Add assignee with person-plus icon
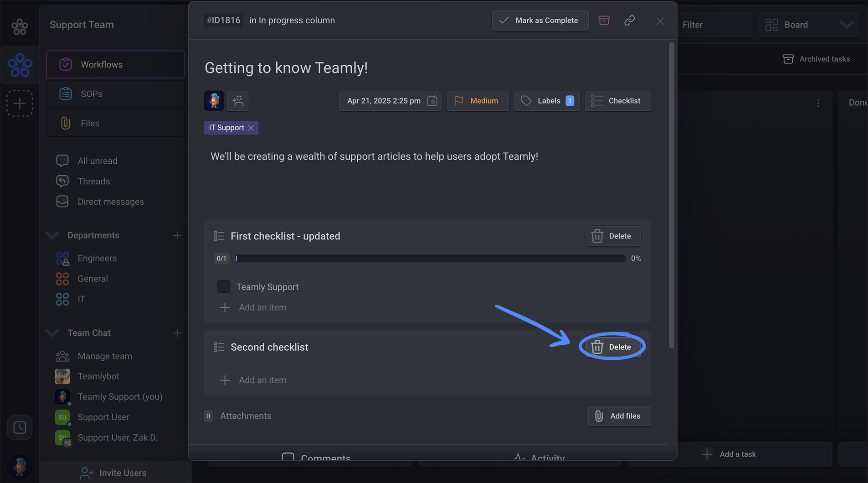The height and width of the screenshot is (483, 868). pos(237,101)
